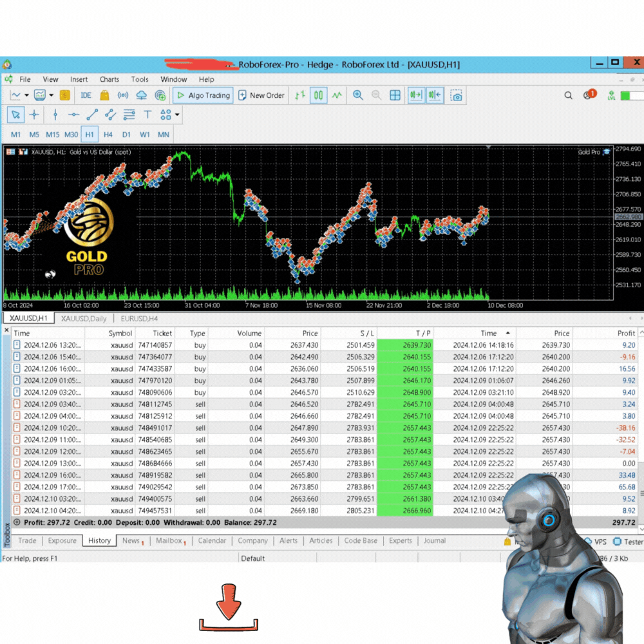Image resolution: width=644 pixels, height=644 pixels.
Task: Zoom out on the chart
Action: coord(376,95)
